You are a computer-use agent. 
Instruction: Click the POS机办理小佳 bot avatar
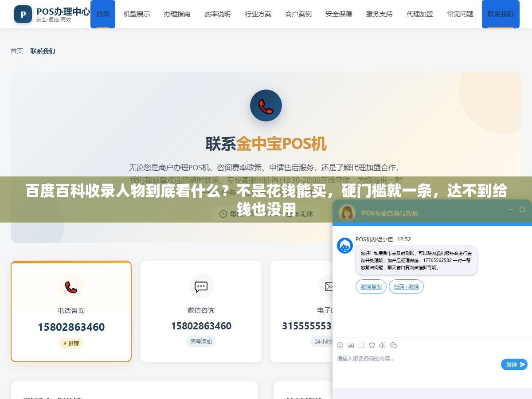(x=345, y=246)
